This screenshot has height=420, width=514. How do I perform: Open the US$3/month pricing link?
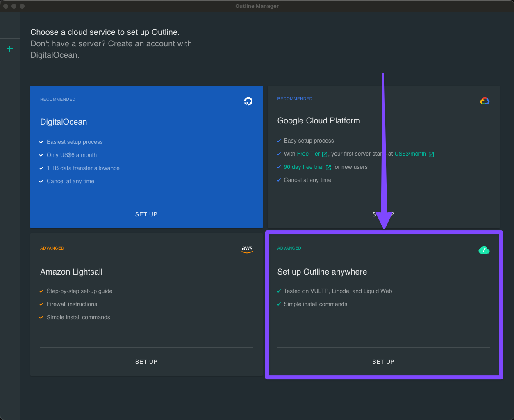410,154
